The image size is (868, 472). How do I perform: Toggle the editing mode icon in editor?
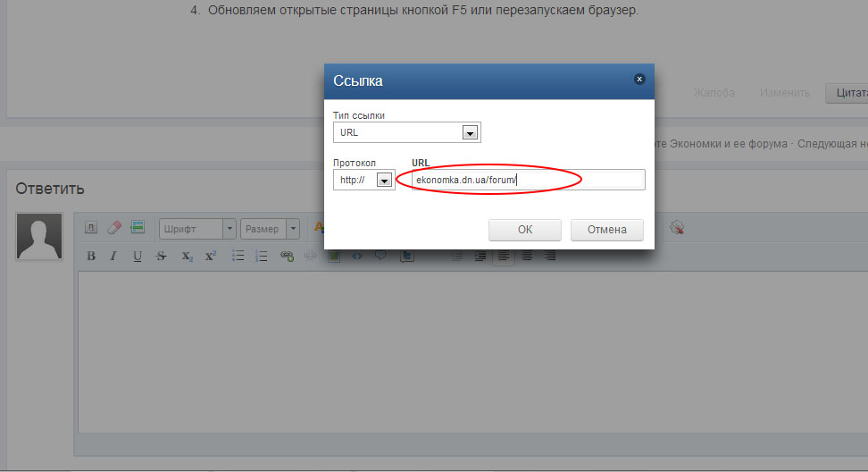[x=91, y=227]
